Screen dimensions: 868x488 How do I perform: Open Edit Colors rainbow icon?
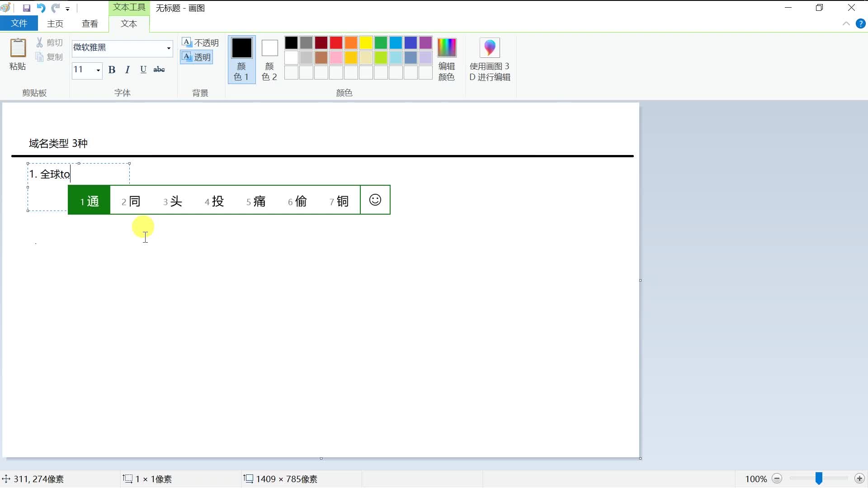pos(447,48)
